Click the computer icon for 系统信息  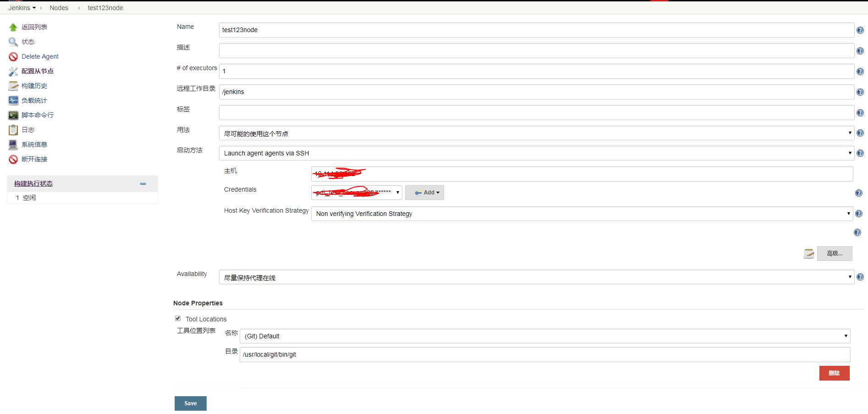click(13, 145)
